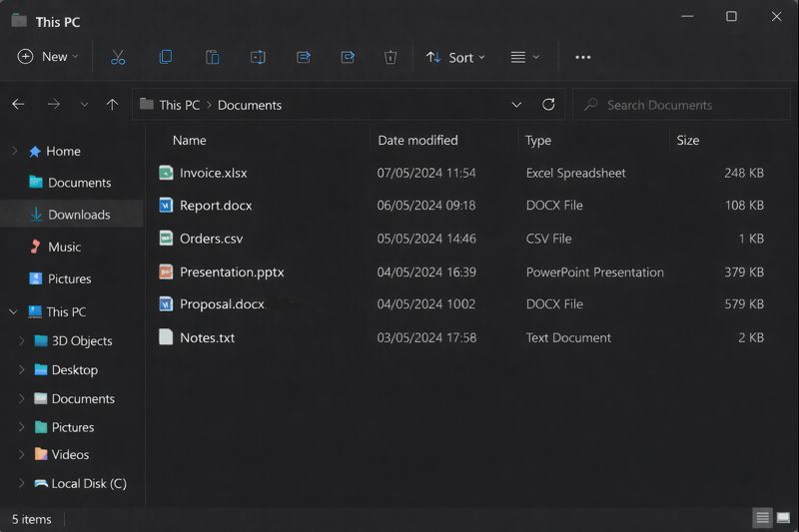Open the Sort dropdown menu
This screenshot has height=532, width=799.
pos(455,57)
